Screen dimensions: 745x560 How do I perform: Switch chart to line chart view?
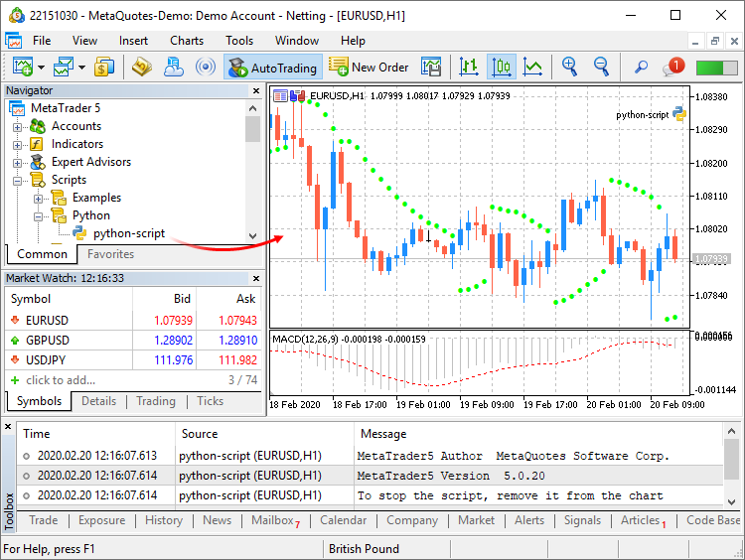point(533,67)
